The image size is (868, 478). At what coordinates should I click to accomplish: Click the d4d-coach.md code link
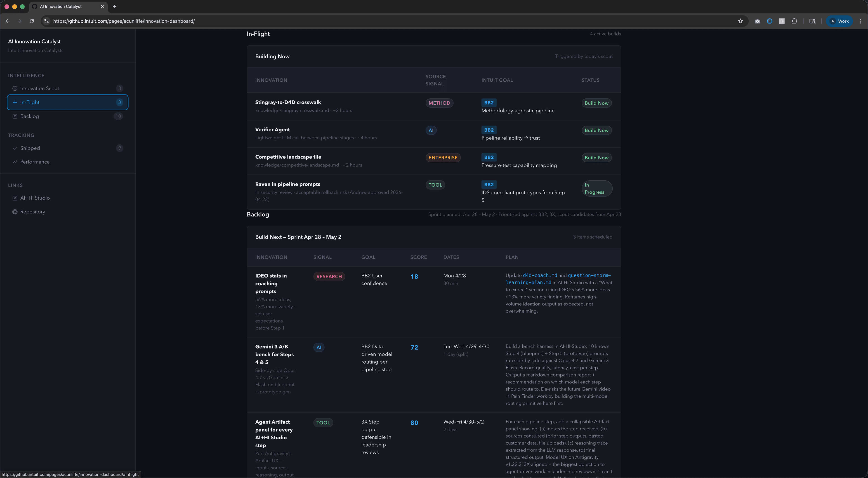click(x=540, y=275)
